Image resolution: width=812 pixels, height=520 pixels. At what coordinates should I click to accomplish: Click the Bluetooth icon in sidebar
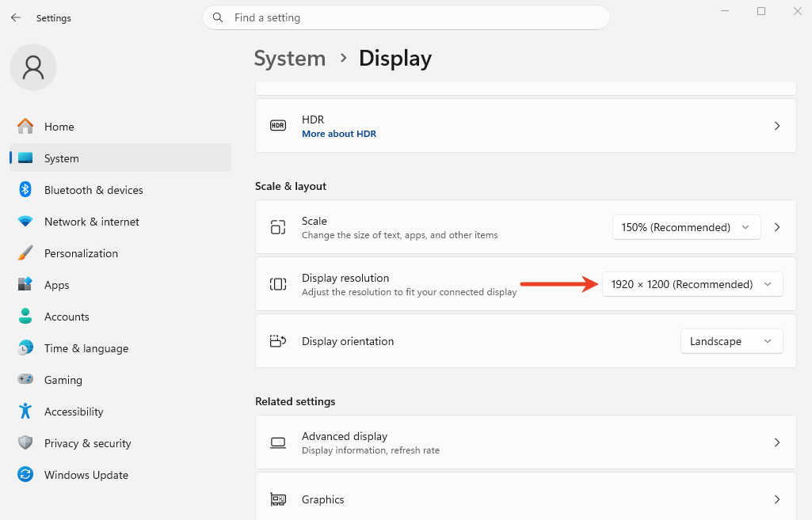tap(25, 189)
